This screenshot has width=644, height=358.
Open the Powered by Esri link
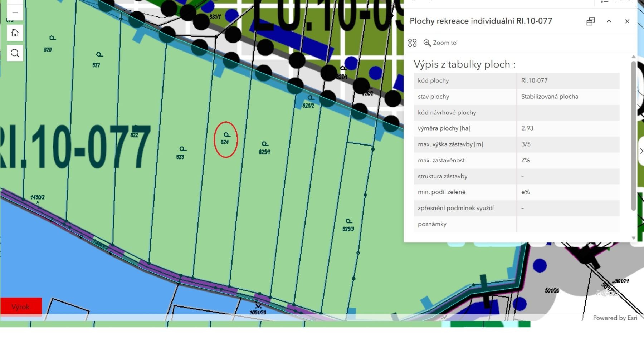[615, 318]
